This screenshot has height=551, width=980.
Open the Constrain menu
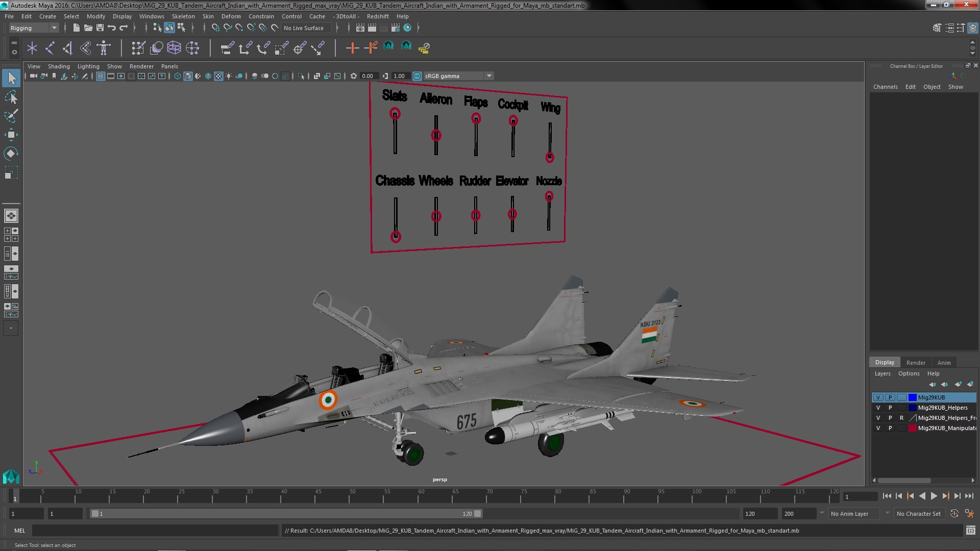(261, 16)
